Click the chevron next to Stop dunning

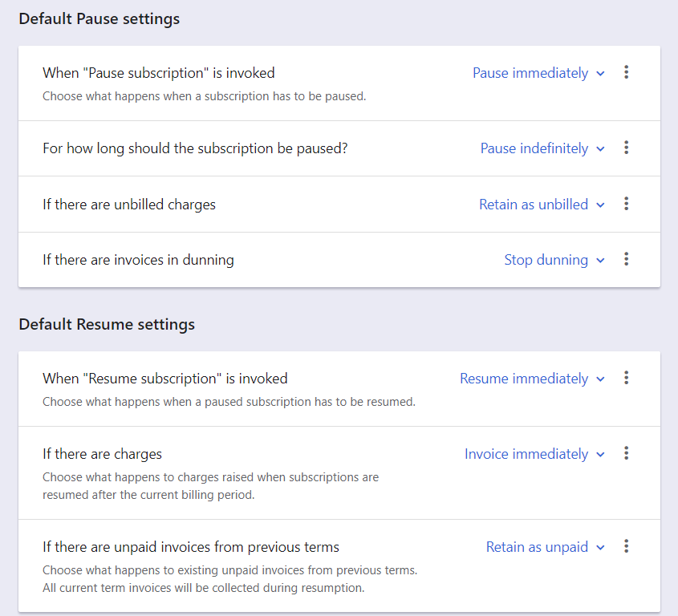[600, 261]
